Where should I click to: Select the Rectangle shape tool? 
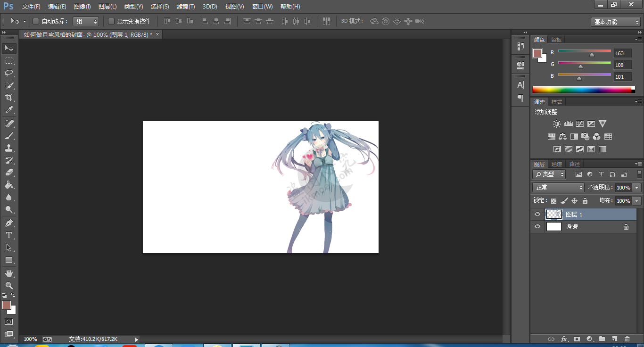(x=9, y=260)
